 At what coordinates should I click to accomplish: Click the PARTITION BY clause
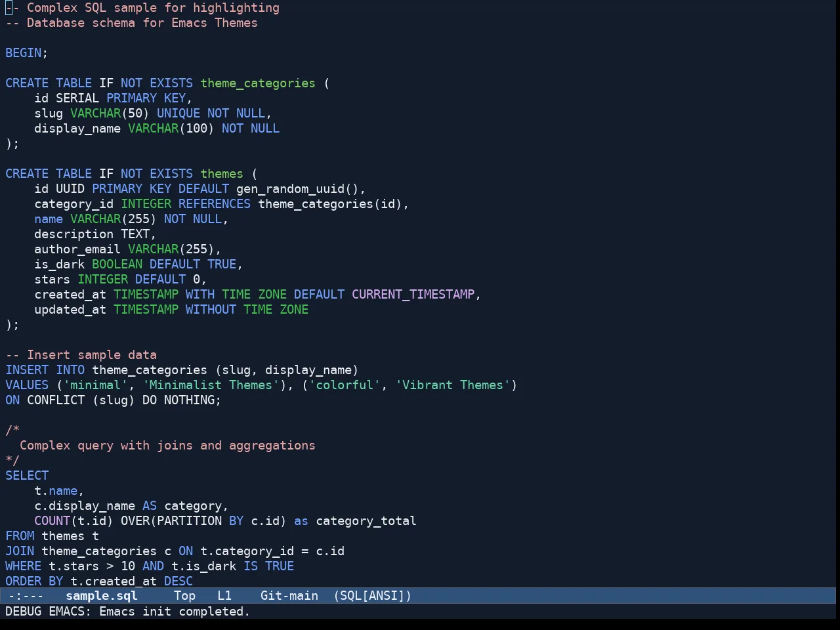tap(200, 521)
